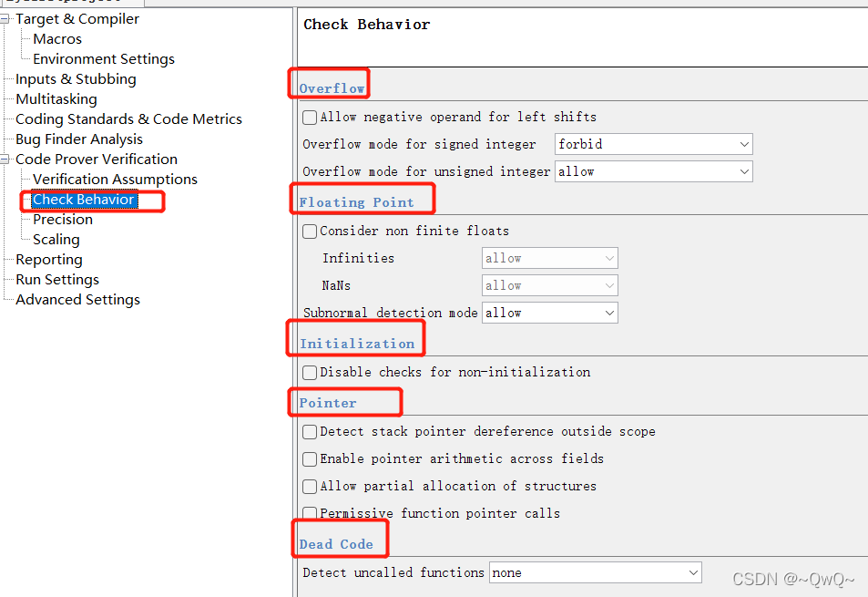Enable Permissive function pointer calls
Viewport: 868px width, 597px height.
(309, 513)
